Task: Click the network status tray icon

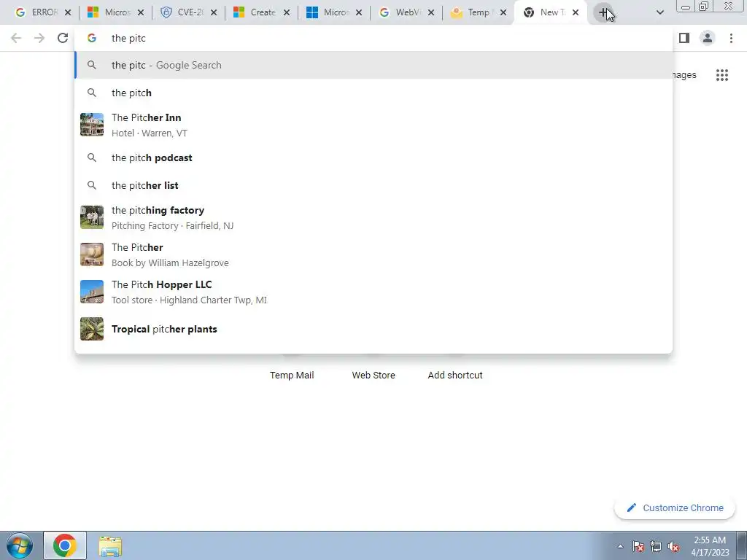Action: (x=656, y=547)
